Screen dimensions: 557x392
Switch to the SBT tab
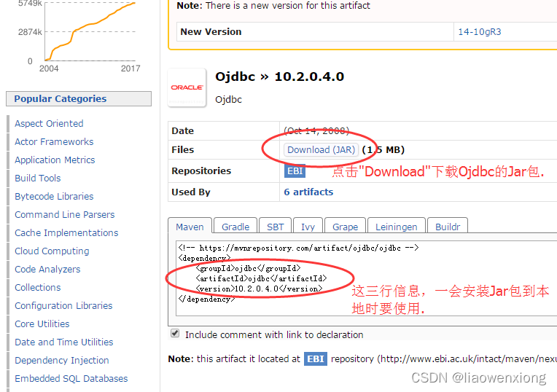[x=276, y=227]
